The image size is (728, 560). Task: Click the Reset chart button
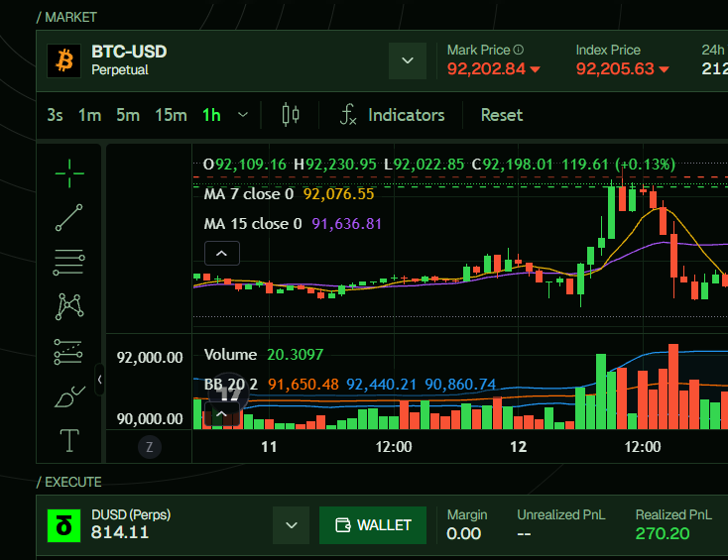click(502, 115)
